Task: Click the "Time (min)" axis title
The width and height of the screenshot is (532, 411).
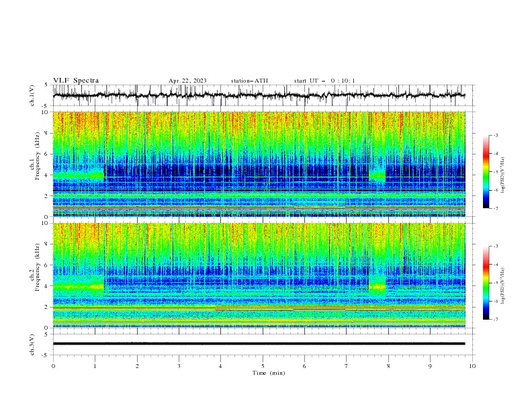Action: pos(269,373)
